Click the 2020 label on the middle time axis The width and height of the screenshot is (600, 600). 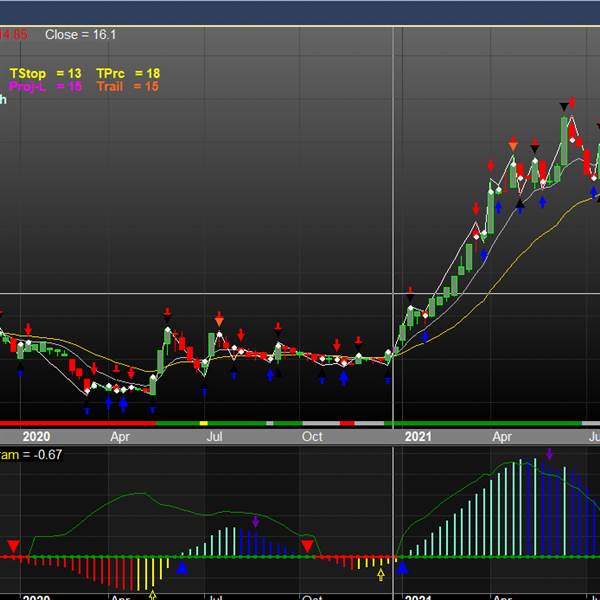point(36,437)
